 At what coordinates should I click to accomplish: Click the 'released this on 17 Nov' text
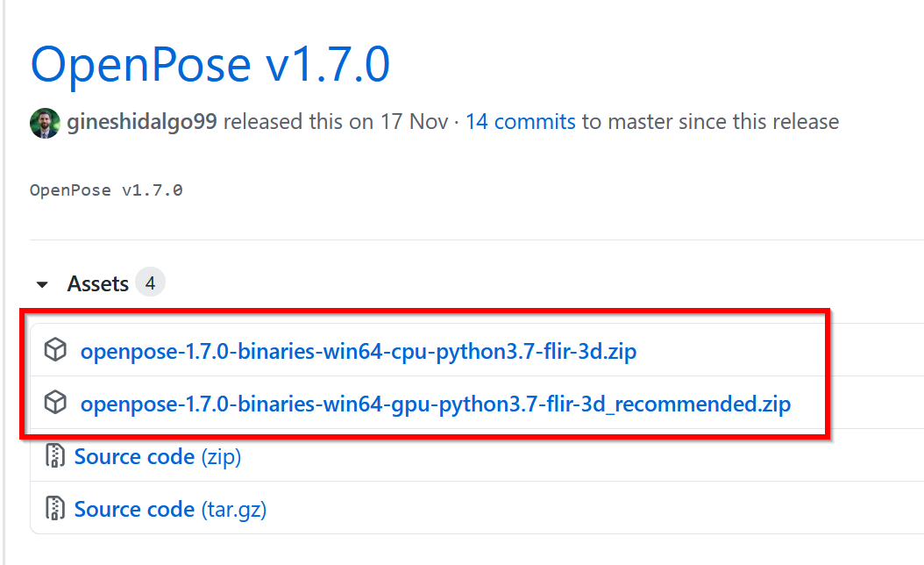point(336,121)
